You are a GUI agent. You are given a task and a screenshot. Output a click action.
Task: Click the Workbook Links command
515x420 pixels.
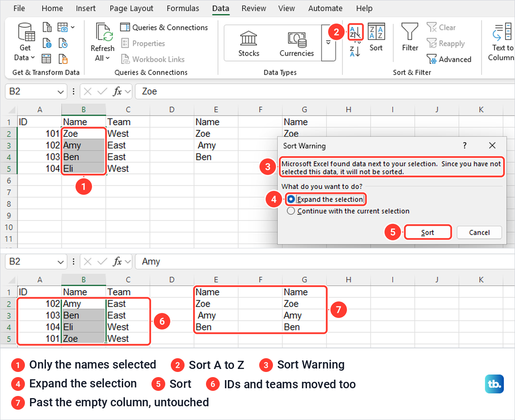click(x=152, y=59)
